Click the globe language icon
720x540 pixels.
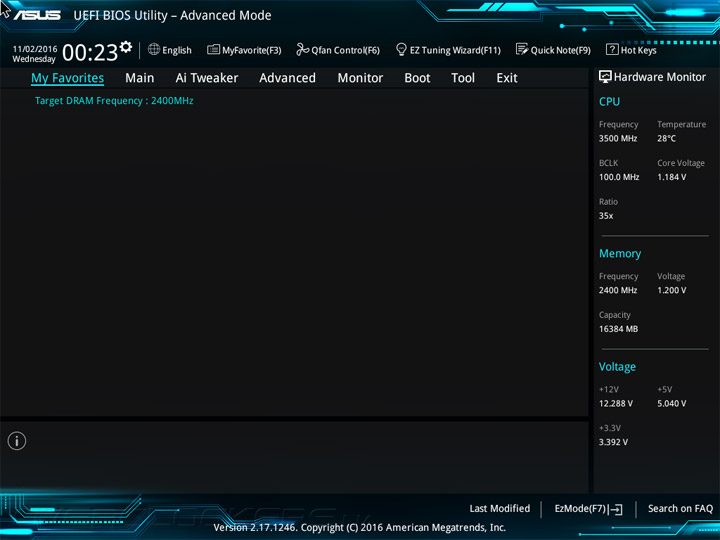154,49
